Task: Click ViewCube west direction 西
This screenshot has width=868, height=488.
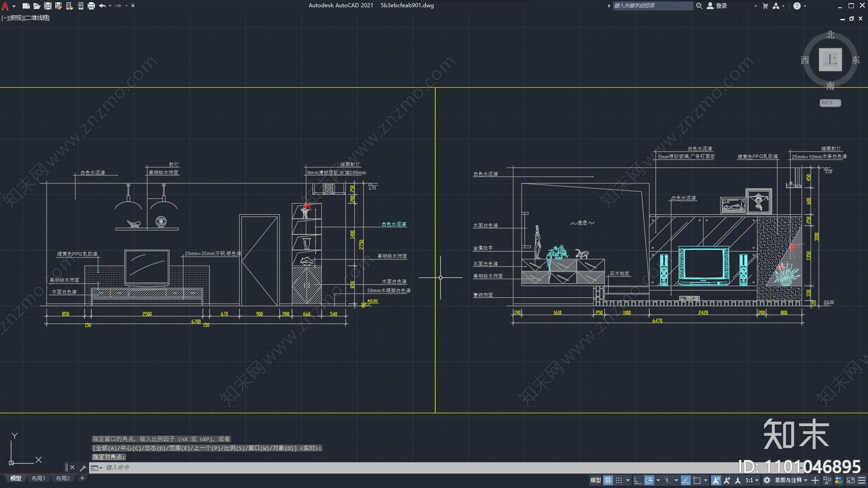Action: point(805,60)
